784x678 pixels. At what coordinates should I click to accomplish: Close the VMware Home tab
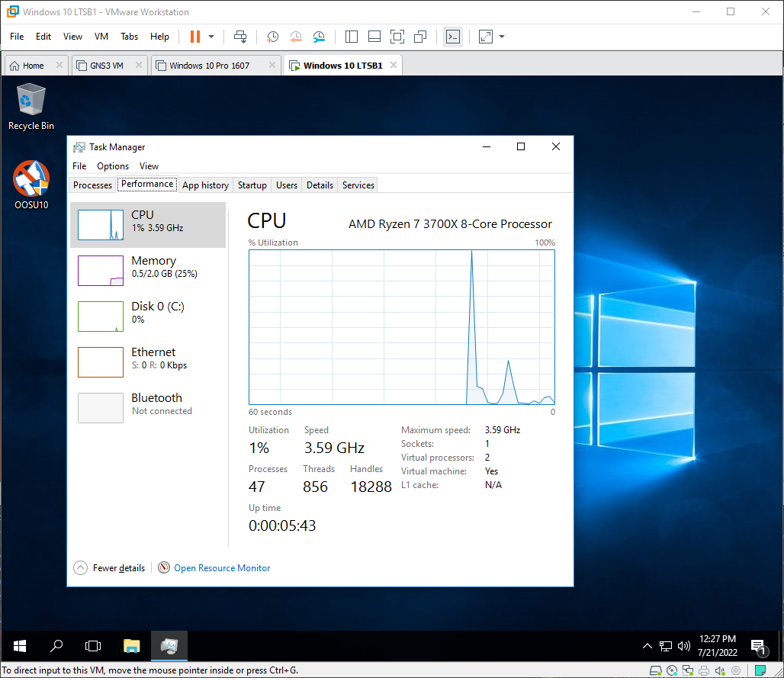[x=59, y=65]
